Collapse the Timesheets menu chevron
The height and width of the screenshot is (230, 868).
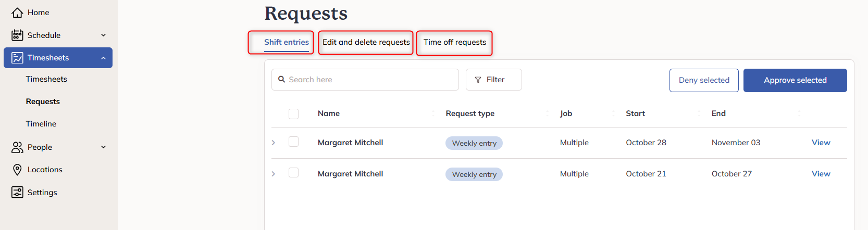pyautogui.click(x=103, y=58)
